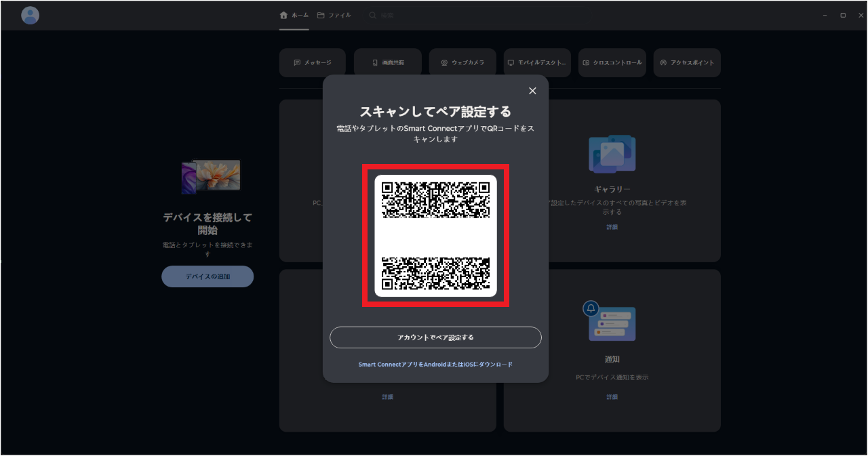Open the メッセージ messaging feature icon
Image resolution: width=868 pixels, height=456 pixels.
pyautogui.click(x=296, y=62)
